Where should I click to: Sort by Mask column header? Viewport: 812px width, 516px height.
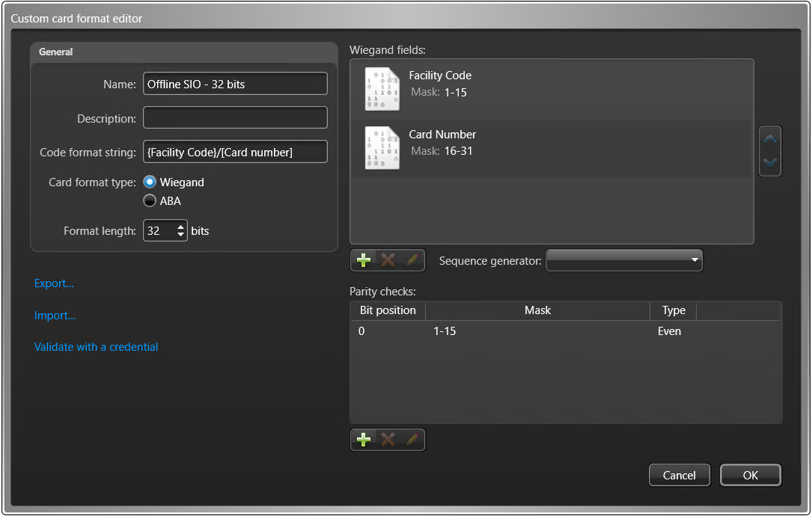(537, 310)
